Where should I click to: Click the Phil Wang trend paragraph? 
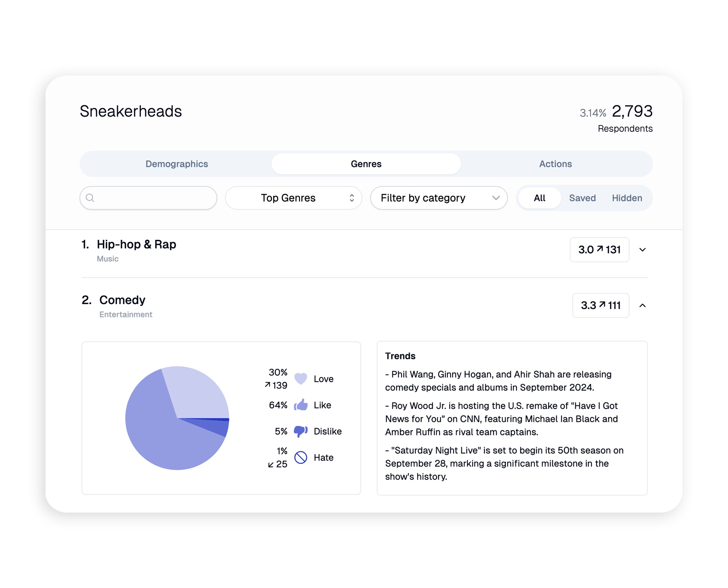(x=499, y=381)
